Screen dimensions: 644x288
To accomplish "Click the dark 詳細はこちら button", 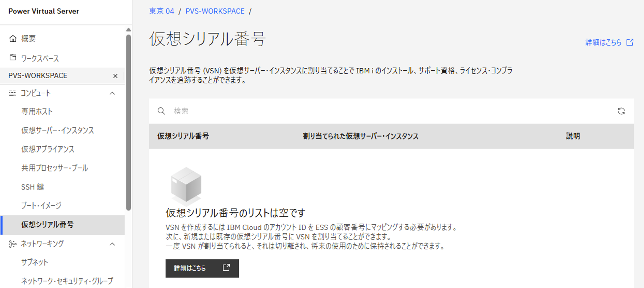I will (x=202, y=268).
